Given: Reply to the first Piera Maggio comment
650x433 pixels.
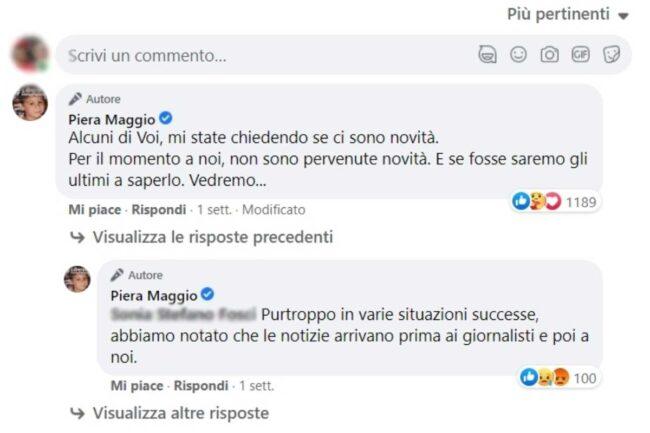Looking at the screenshot, I should 159,210.
